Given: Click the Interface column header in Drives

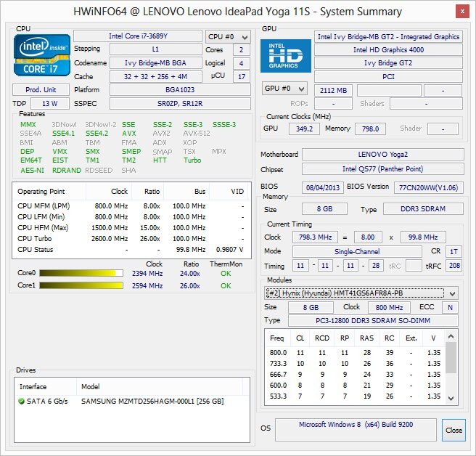Looking at the screenshot, I should point(45,386).
